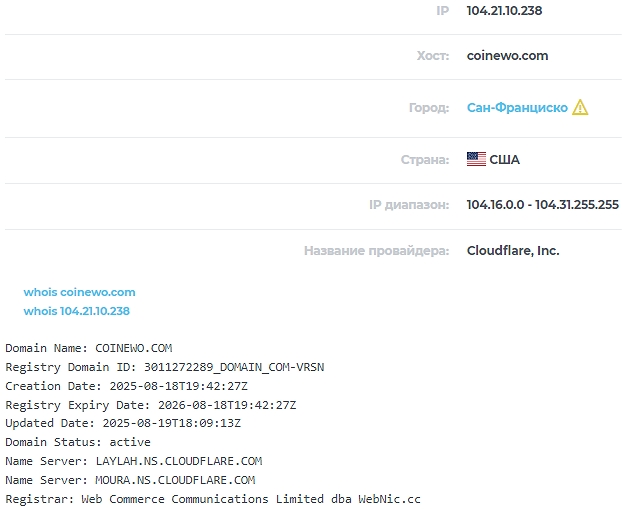Open the whois coinewo.com link
622x509 pixels.
point(79,293)
